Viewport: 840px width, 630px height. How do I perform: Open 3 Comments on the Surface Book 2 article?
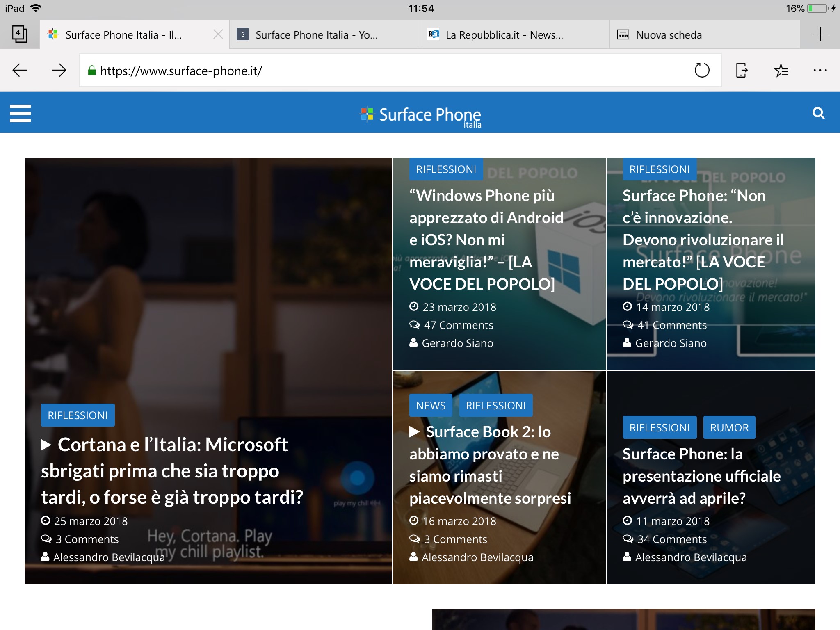pos(455,539)
